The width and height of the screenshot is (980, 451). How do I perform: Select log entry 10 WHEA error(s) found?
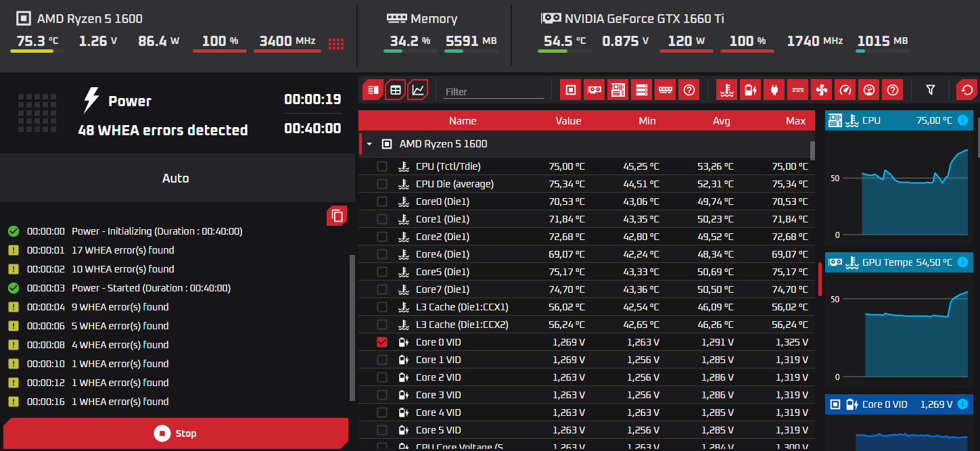[x=122, y=269]
